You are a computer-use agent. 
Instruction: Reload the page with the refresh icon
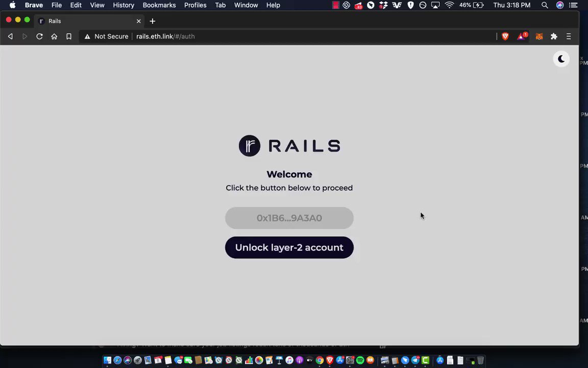click(x=39, y=36)
